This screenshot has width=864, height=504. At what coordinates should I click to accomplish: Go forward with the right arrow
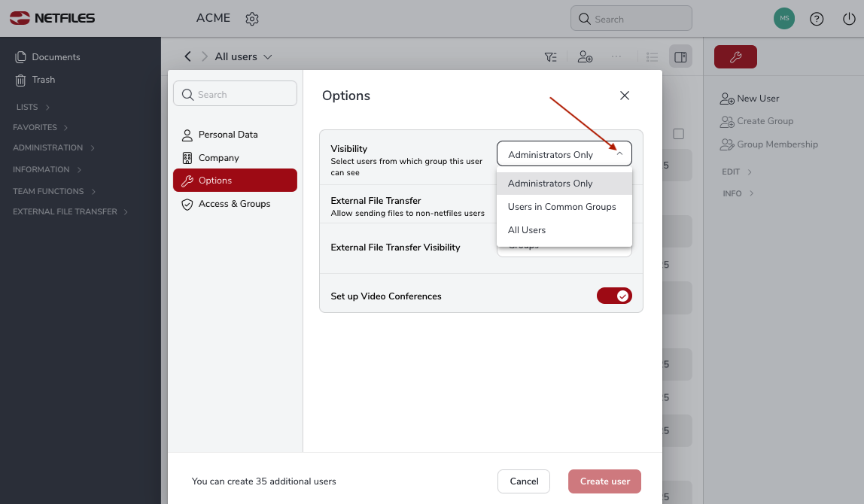tap(205, 56)
